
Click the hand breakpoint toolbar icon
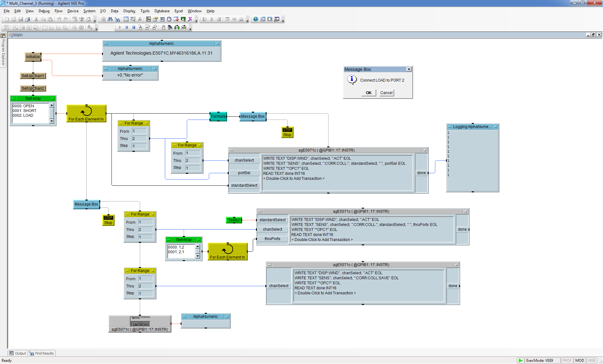163,27
